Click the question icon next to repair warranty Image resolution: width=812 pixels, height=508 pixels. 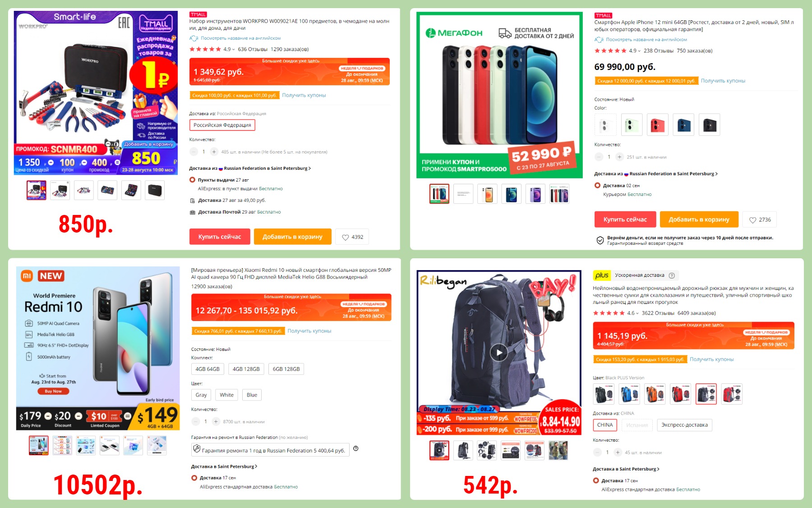coord(356,448)
